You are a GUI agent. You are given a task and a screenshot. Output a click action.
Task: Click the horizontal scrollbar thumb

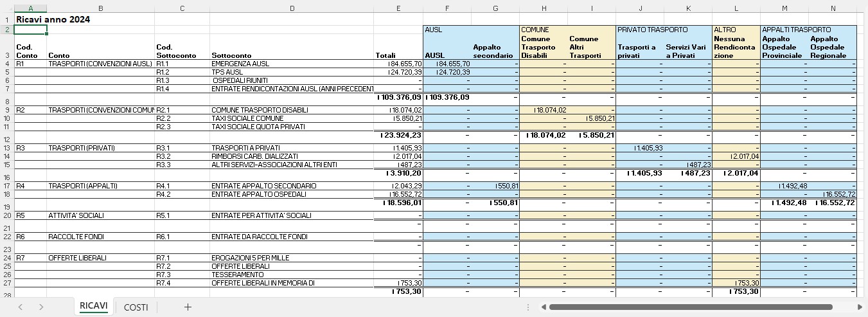point(691,307)
